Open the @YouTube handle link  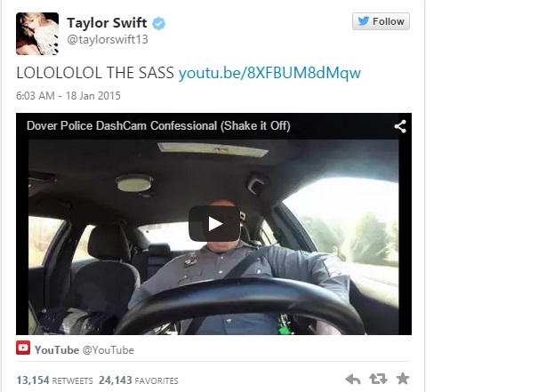[x=108, y=350]
